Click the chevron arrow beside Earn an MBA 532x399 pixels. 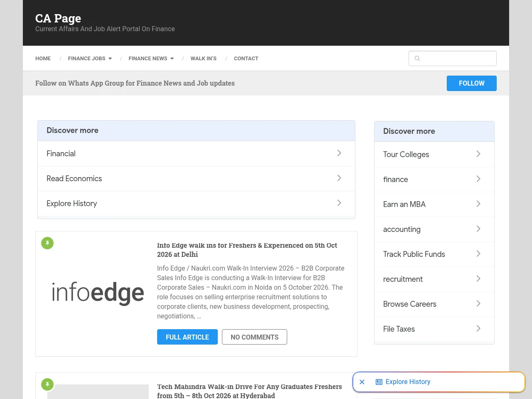tap(478, 204)
